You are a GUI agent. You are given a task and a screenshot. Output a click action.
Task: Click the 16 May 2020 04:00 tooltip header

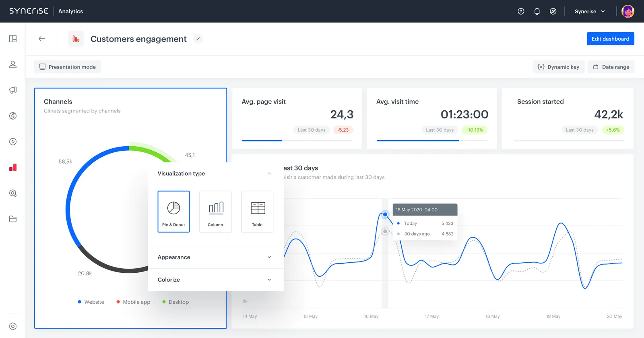[x=425, y=209]
